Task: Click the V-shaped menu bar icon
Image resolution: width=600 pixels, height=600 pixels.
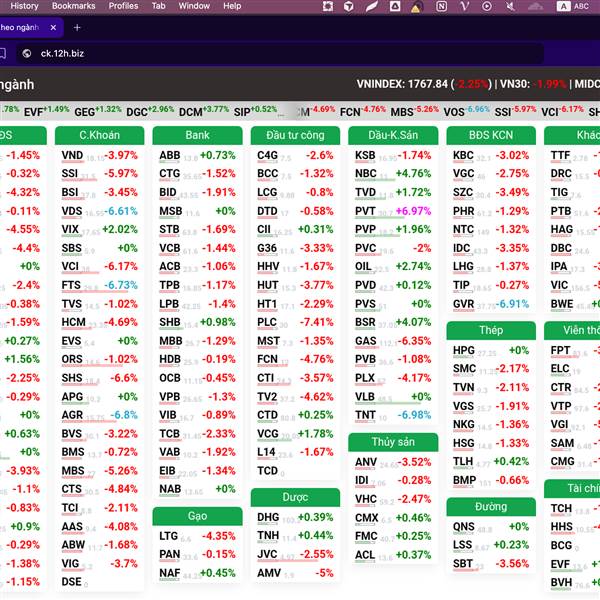Action: pyautogui.click(x=464, y=6)
